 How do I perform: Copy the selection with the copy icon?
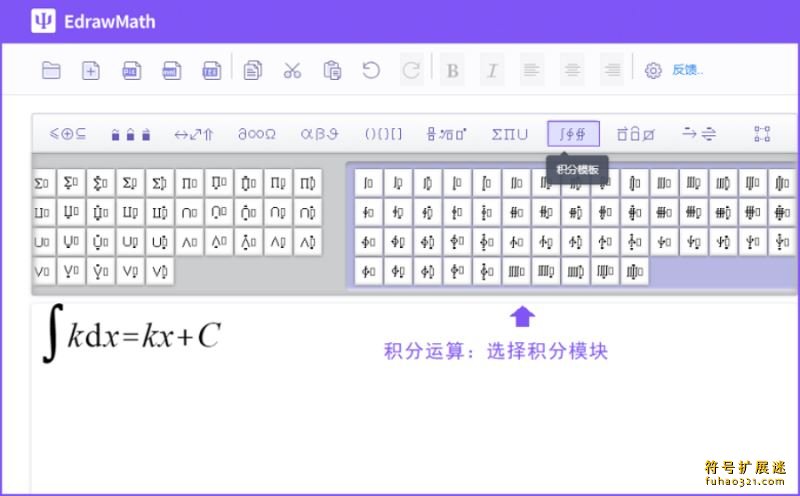click(253, 70)
